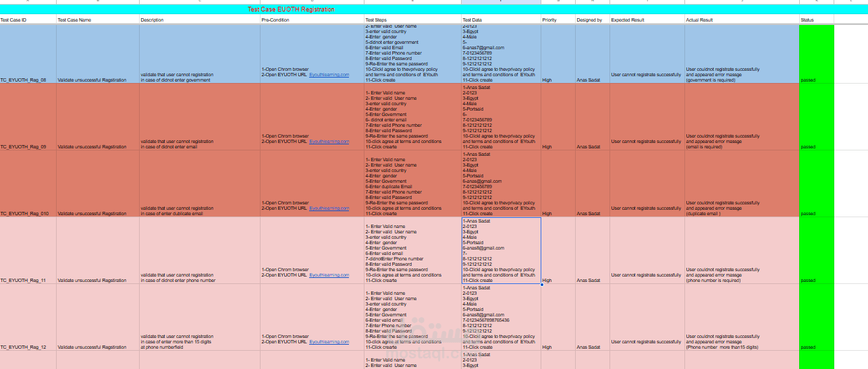Image resolution: width=868 pixels, height=369 pixels.
Task: Click the green "passed" status cell of Reg_08
Action: pos(817,55)
